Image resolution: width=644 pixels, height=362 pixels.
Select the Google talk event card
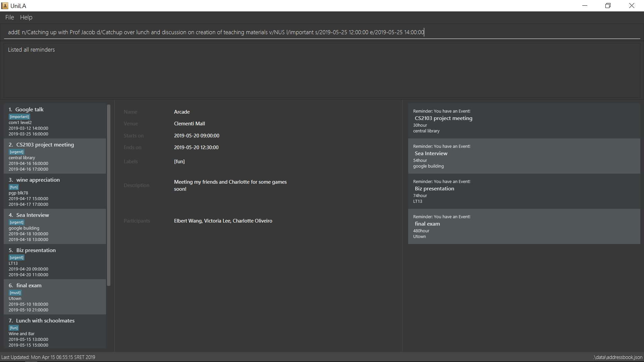(55, 121)
